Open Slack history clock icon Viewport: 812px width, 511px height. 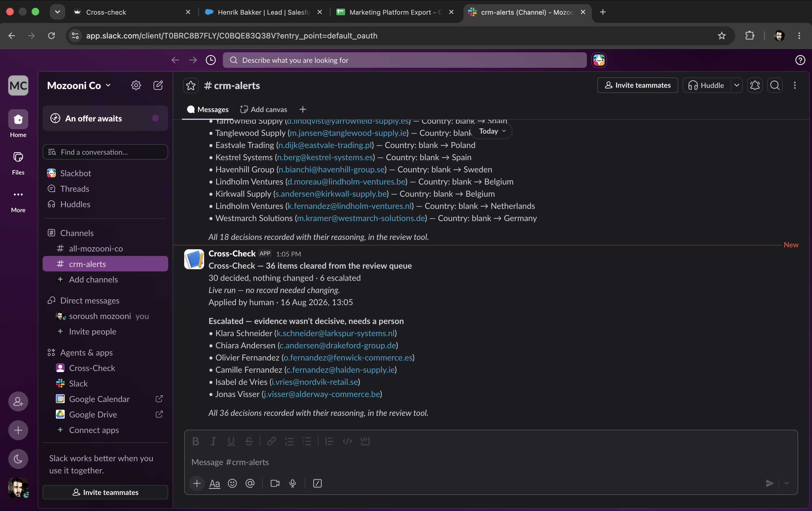click(x=211, y=60)
